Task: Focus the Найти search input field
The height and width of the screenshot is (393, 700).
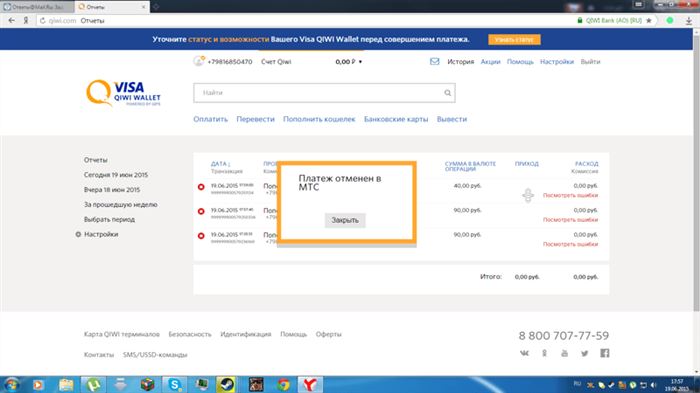Action: click(x=325, y=93)
